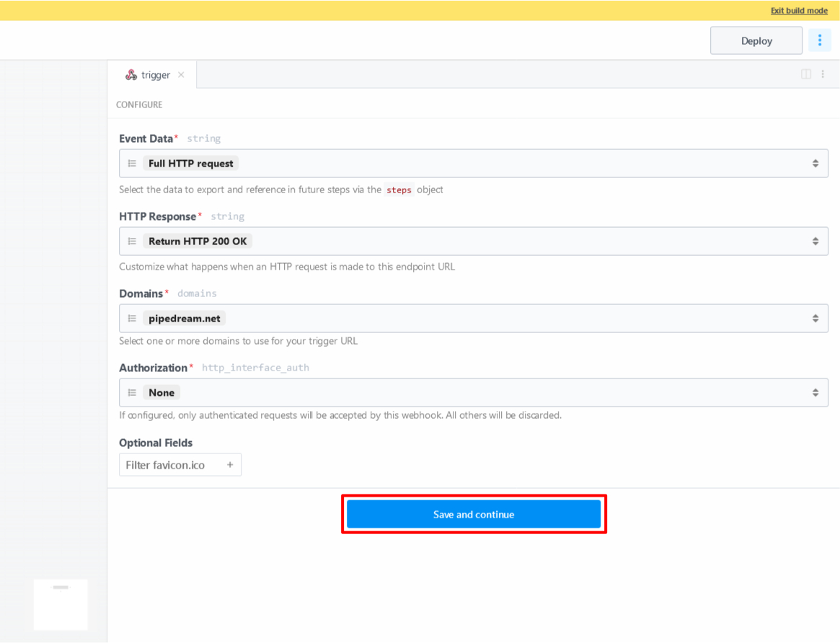Close the trigger tab
Image resolution: width=840 pixels, height=643 pixels.
tap(181, 74)
